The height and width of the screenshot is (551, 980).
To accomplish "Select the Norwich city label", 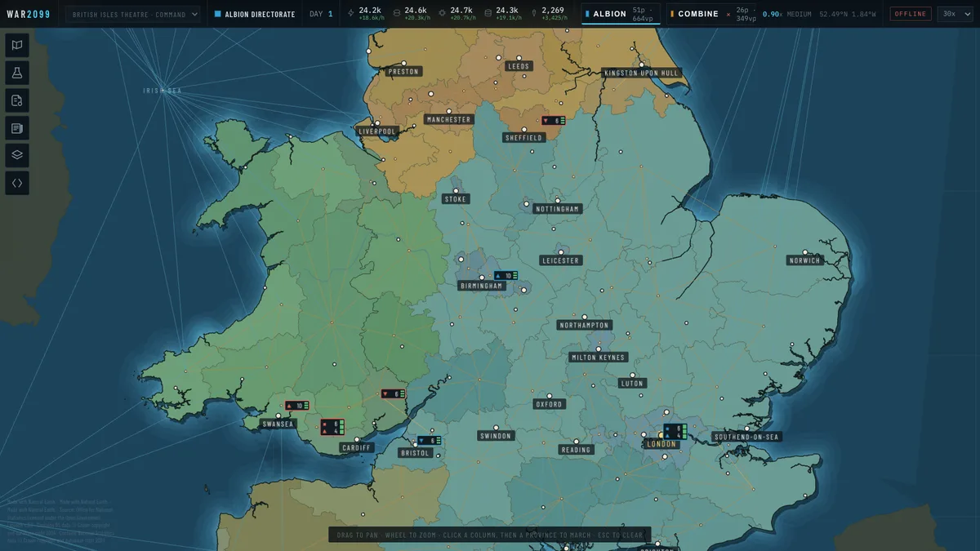I will pyautogui.click(x=805, y=260).
